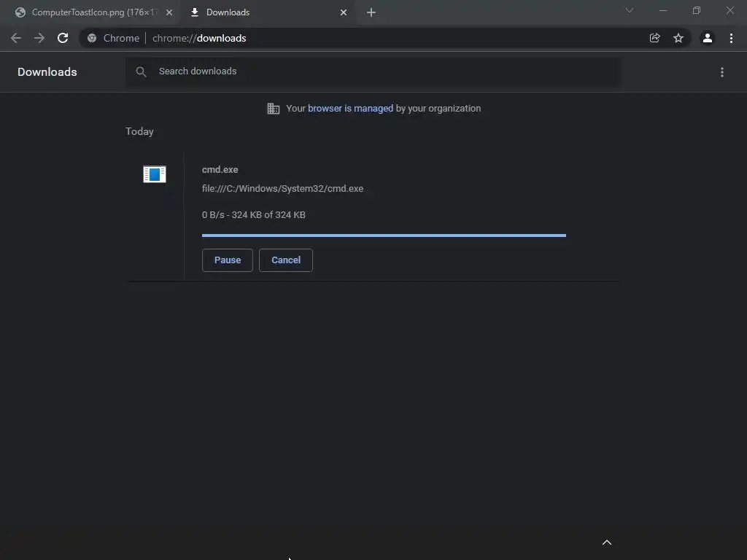The image size is (747, 560).
Task: Click the Downloads page title
Action: 47,72
